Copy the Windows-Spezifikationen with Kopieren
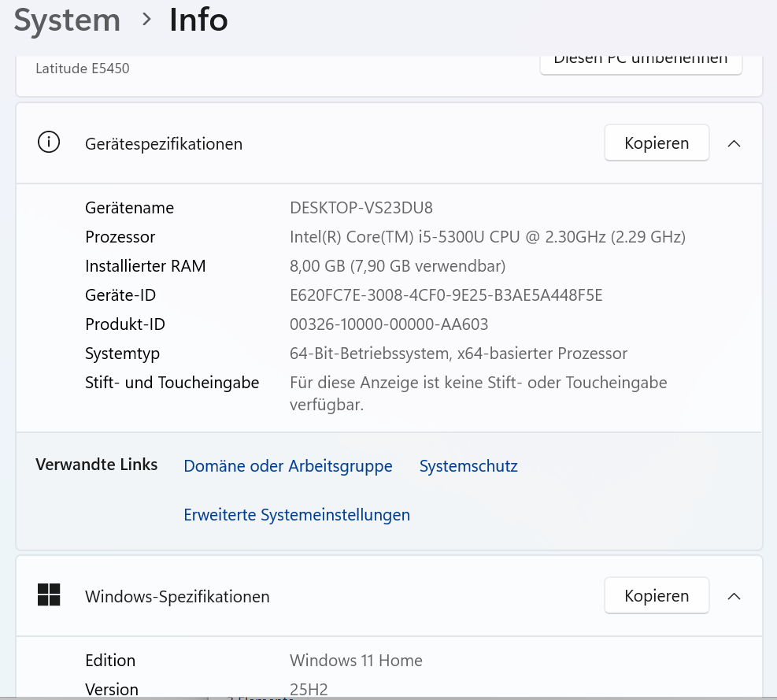 click(x=657, y=595)
